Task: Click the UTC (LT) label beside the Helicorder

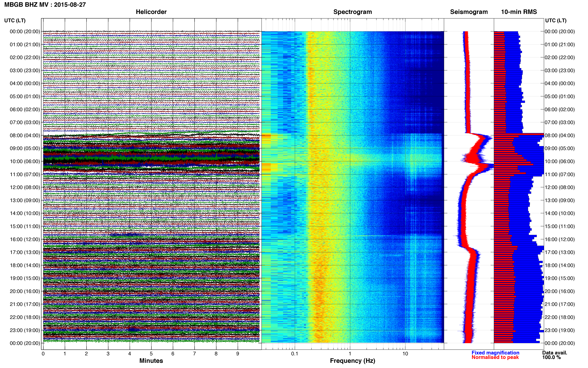Action: click(15, 20)
